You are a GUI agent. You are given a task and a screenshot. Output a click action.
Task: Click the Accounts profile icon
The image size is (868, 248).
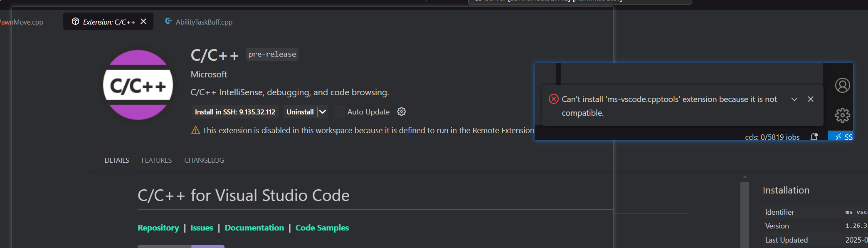click(x=842, y=85)
